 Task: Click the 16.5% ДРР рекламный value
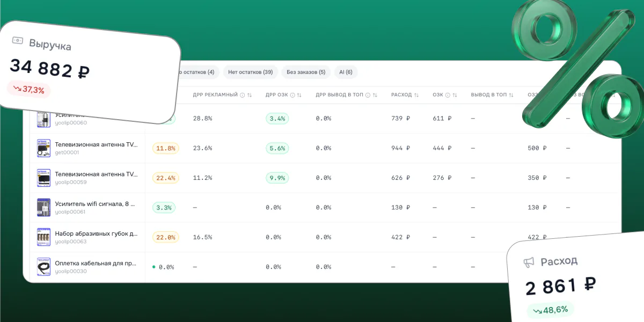[202, 237]
